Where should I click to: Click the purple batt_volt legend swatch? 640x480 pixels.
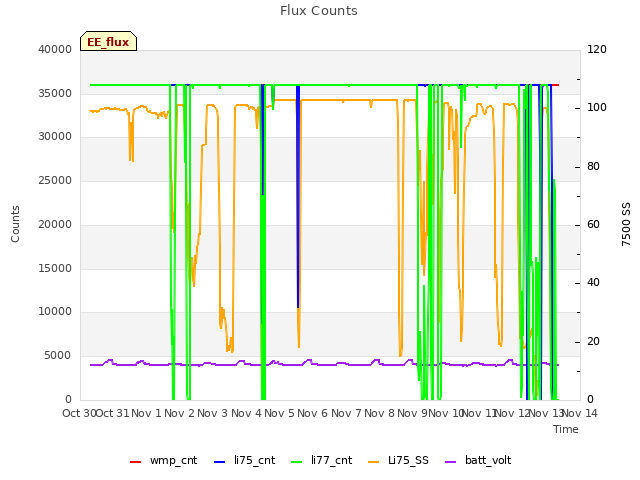click(450, 462)
